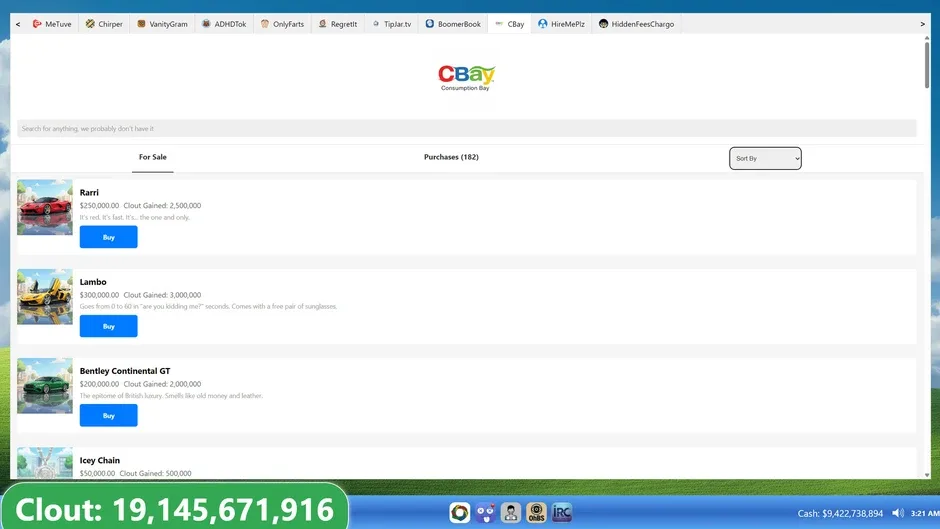Viewport: 940px width, 529px height.
Task: Click the 3:21 AM clock
Action: (x=924, y=513)
